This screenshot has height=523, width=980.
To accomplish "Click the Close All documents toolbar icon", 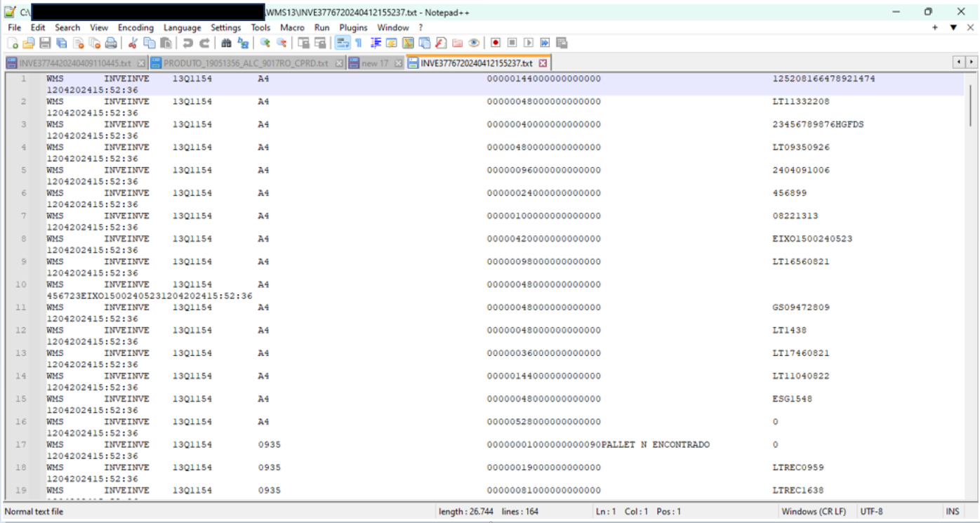I will coord(94,43).
